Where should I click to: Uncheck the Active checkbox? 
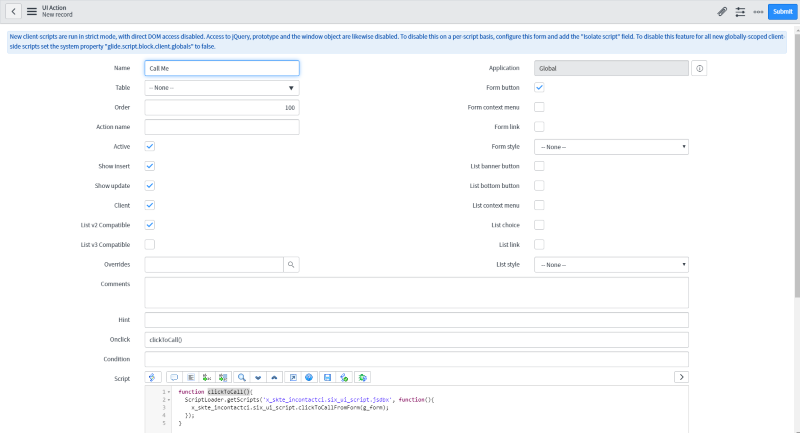pos(150,146)
